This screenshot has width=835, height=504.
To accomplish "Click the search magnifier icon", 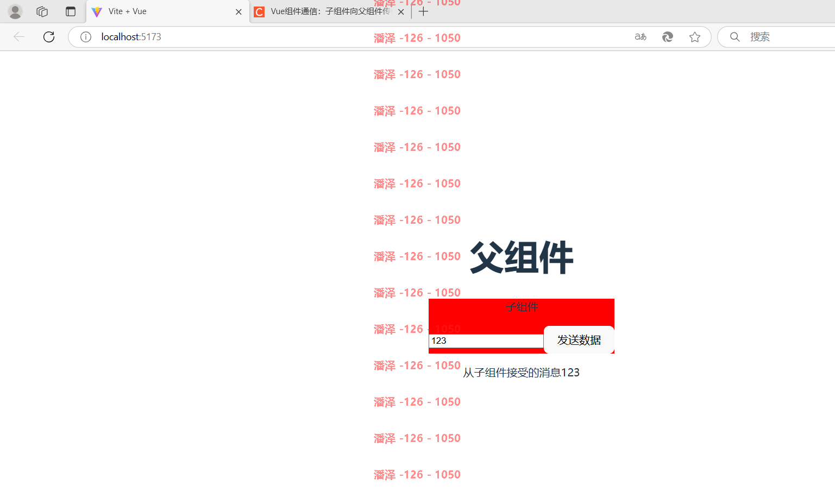I will [x=735, y=37].
